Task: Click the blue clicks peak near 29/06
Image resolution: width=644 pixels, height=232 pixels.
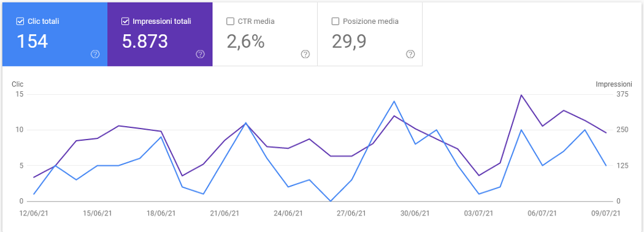Action: pos(394,101)
